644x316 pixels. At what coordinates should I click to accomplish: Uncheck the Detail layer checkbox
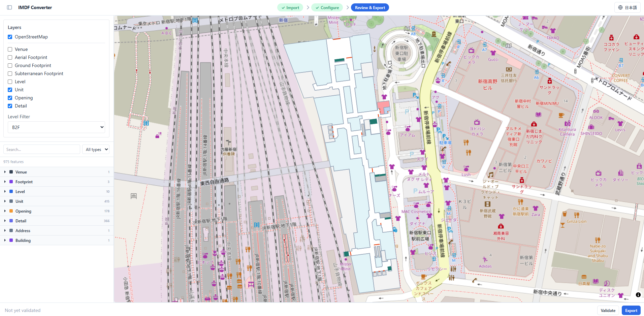click(10, 106)
